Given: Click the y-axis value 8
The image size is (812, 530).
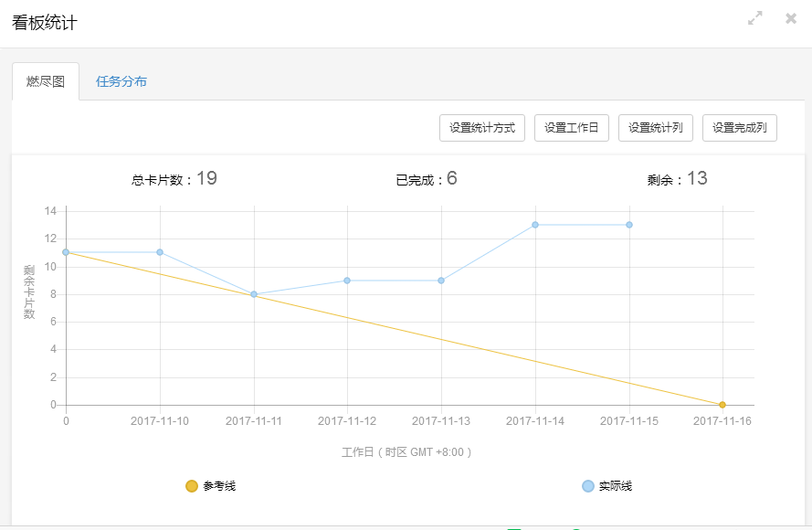Looking at the screenshot, I should pos(53,294).
